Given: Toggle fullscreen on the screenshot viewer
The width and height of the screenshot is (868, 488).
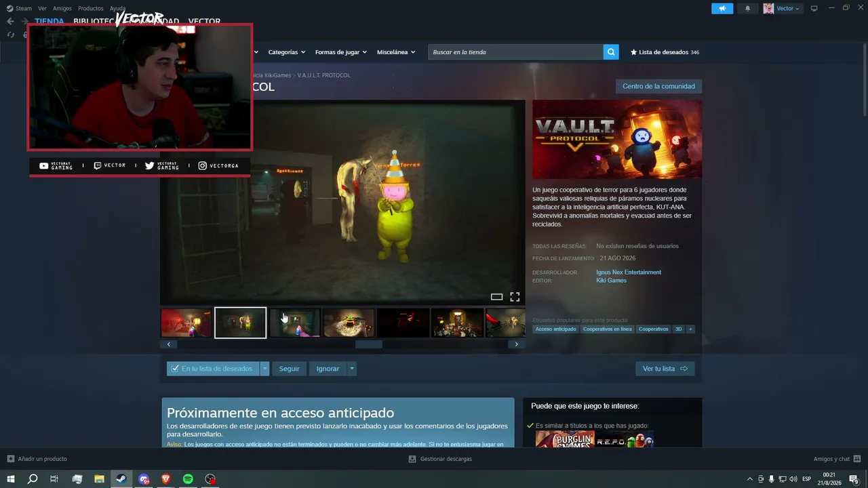Looking at the screenshot, I should tap(515, 297).
